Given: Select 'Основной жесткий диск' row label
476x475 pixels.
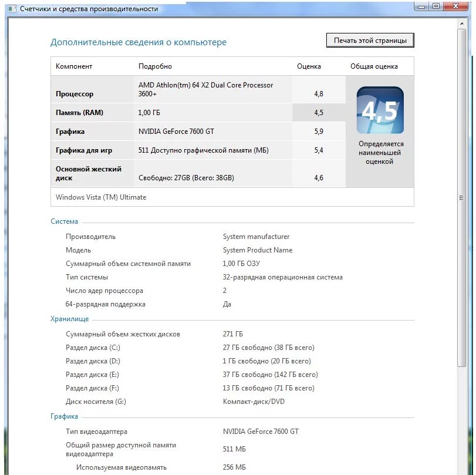Looking at the screenshot, I should (x=89, y=173).
